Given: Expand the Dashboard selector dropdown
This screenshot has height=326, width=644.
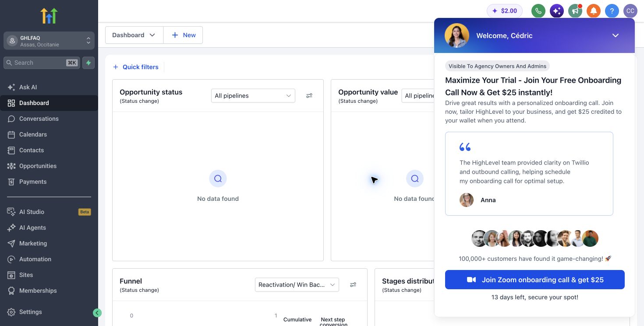Looking at the screenshot, I should [134, 35].
